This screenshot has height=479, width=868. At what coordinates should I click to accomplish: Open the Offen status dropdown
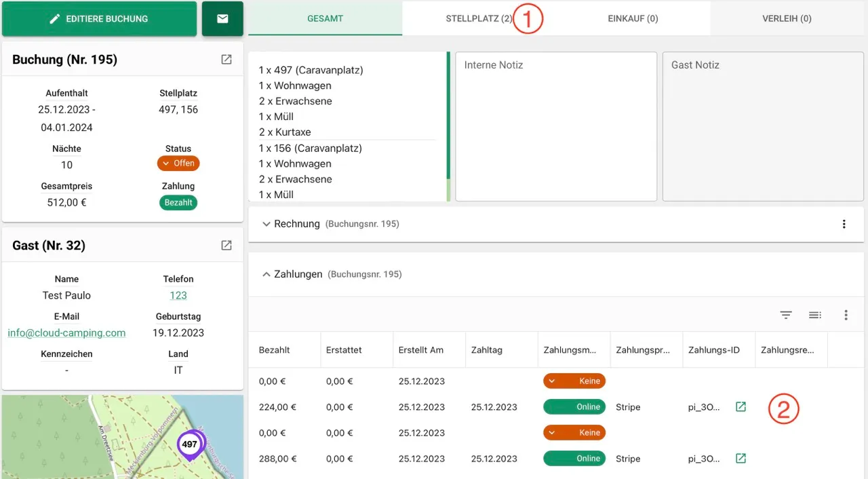point(178,164)
